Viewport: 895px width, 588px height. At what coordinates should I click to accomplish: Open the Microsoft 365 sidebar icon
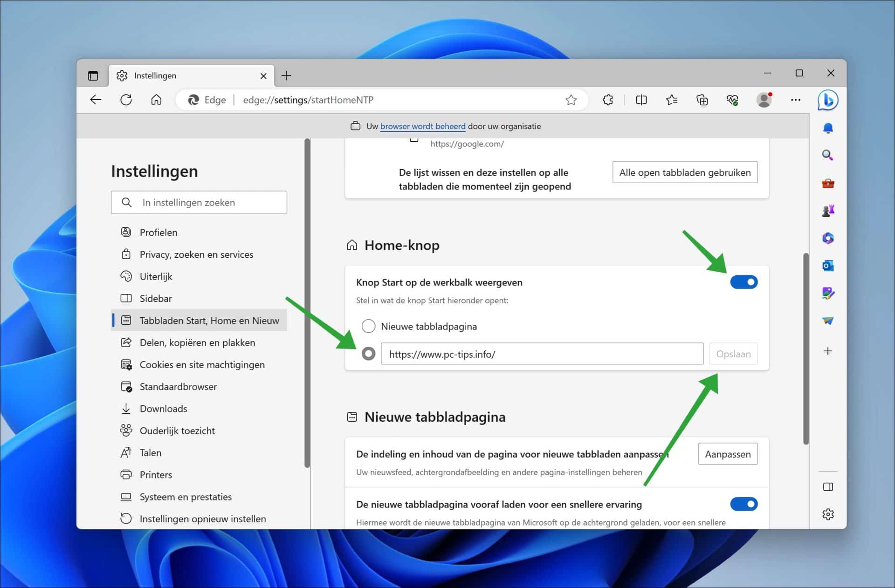[828, 238]
